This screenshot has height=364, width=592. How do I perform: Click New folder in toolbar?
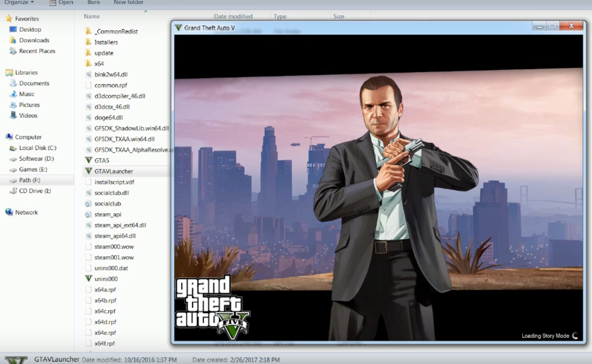pos(128,2)
